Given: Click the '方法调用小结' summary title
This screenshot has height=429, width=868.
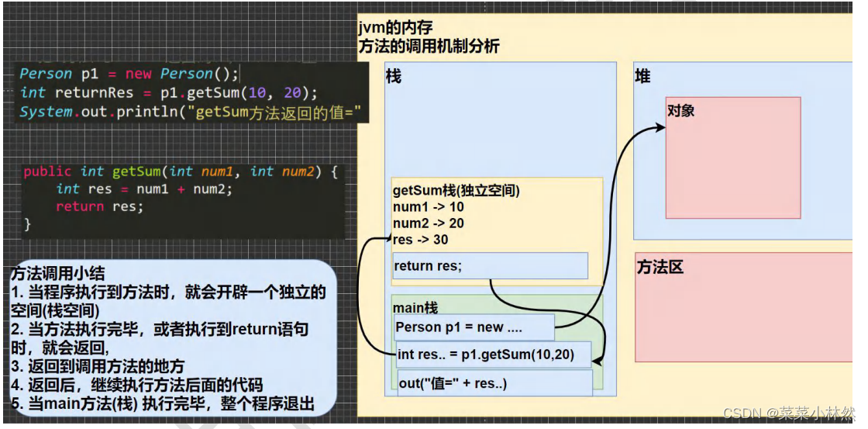Looking at the screenshot, I should [x=57, y=273].
